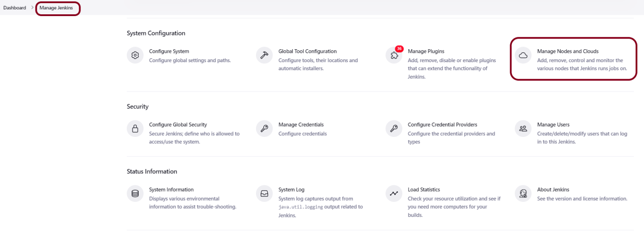Viewport: 644px width, 234px height.
Task: Click the red 36 plugin updates badge
Action: [x=399, y=48]
